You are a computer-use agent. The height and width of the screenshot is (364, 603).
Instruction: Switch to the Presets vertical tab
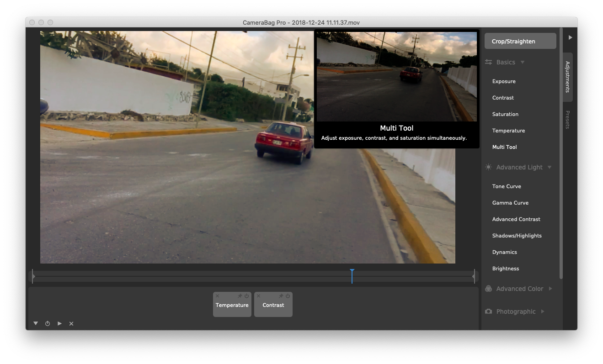coord(567,120)
